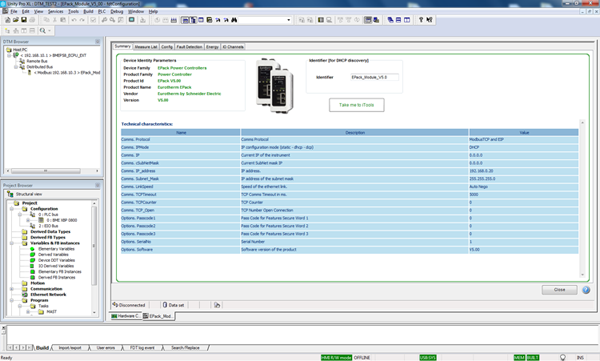Click the Tile vertically windows icon
Screen dimensions: 600x361
(407, 20)
